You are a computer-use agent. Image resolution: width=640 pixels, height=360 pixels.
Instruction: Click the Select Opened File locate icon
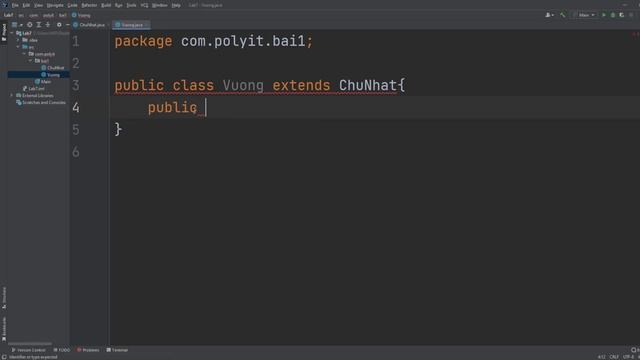tap(30, 25)
